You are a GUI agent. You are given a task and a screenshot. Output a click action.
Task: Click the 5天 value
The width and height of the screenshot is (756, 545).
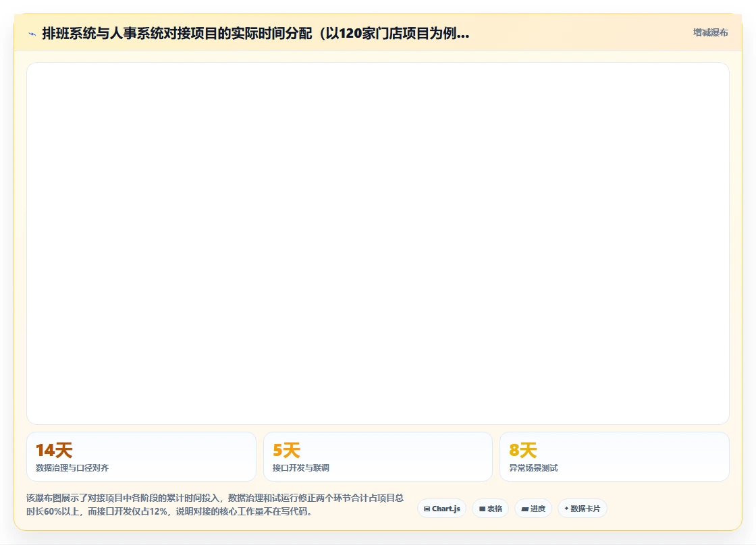click(x=286, y=450)
